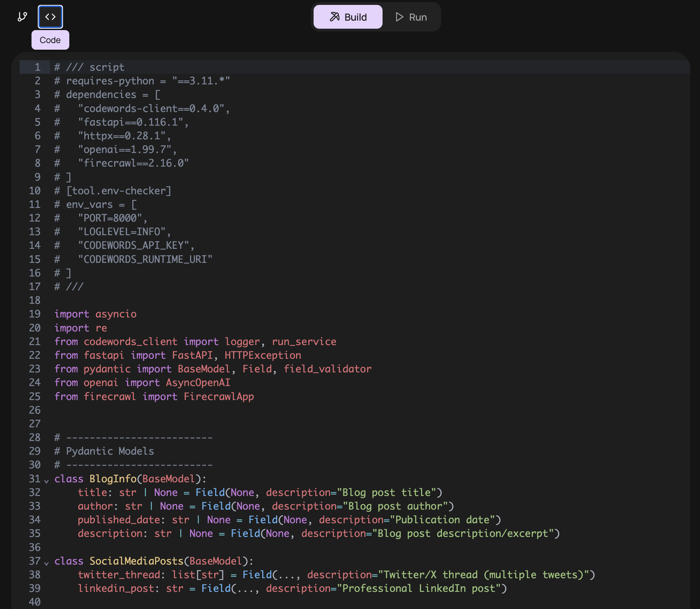Place cursor on 'twitter_thread' field
This screenshot has height=609, width=700.
click(119, 575)
